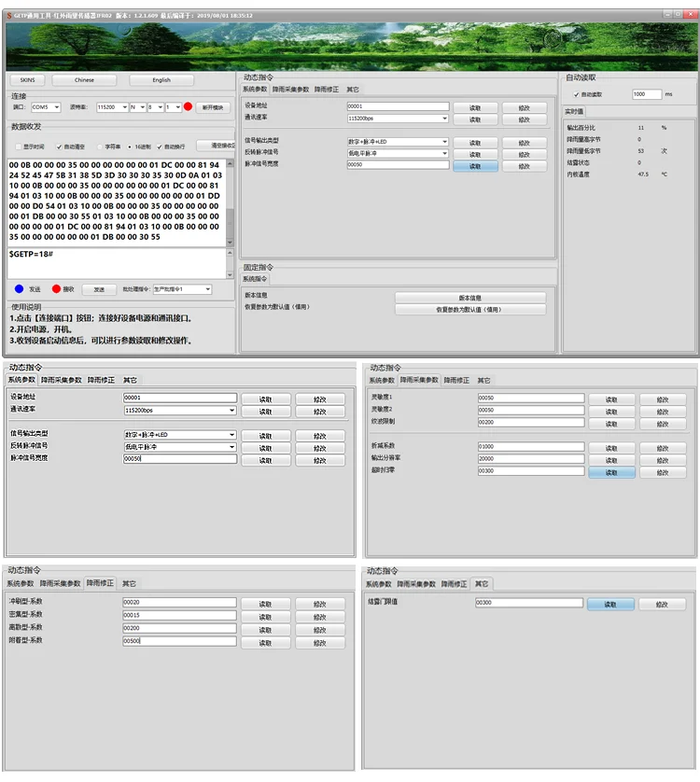
Task: Click 修改 button for 输出分辨率
Action: pyautogui.click(x=663, y=460)
